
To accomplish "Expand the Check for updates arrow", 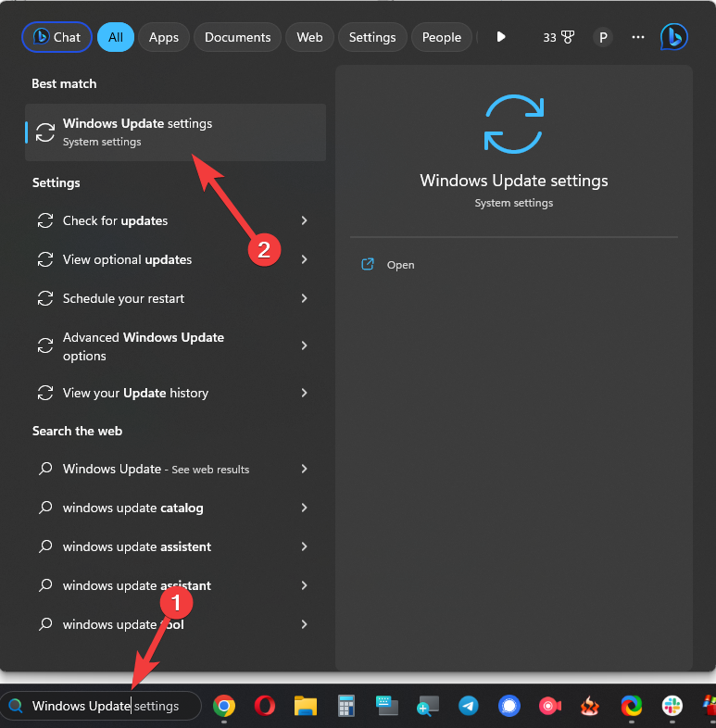I will point(304,220).
